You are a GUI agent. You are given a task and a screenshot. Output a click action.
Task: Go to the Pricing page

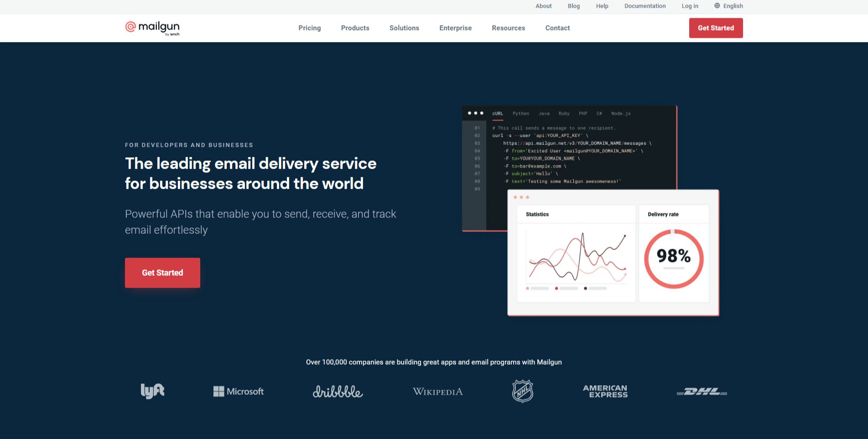310,28
